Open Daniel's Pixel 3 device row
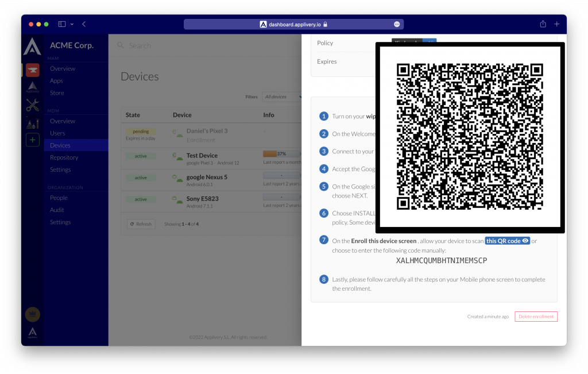This screenshot has height=374, width=588. [211, 135]
